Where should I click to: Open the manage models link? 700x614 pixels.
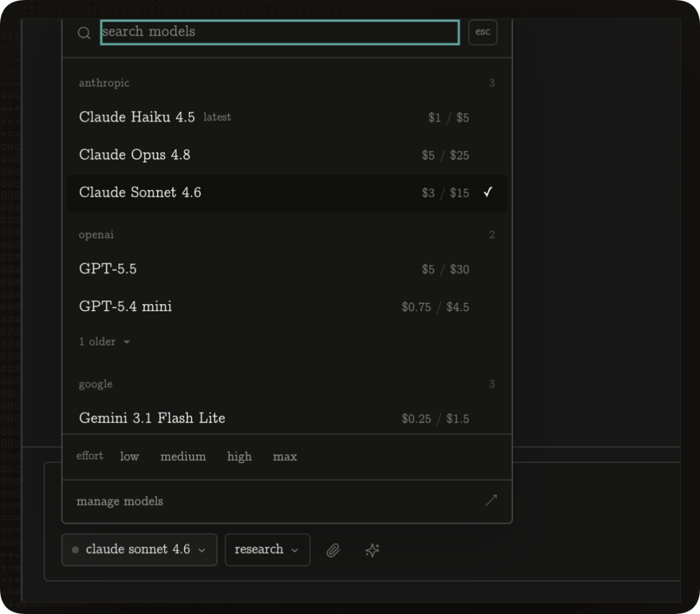click(x=286, y=501)
